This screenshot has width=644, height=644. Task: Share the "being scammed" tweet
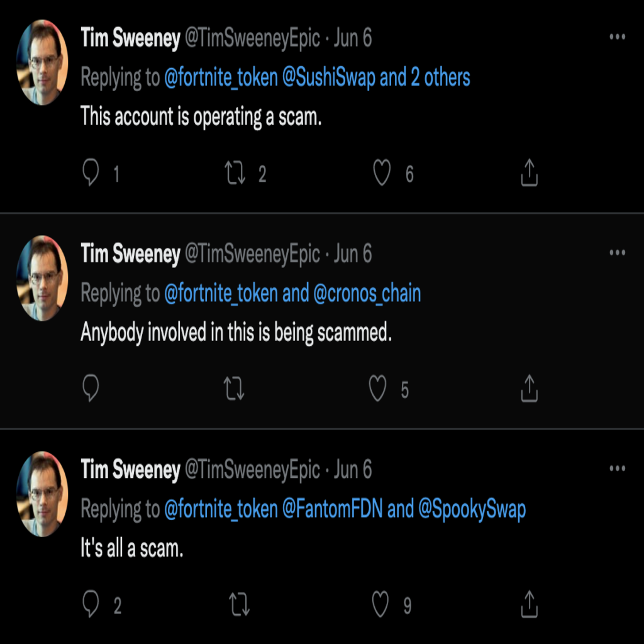[529, 389]
